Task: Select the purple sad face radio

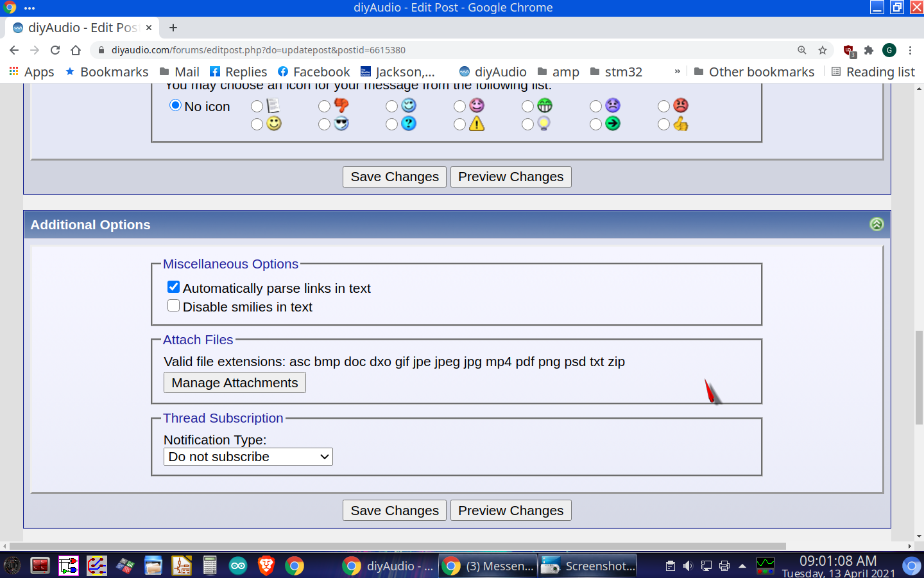Action: click(596, 106)
